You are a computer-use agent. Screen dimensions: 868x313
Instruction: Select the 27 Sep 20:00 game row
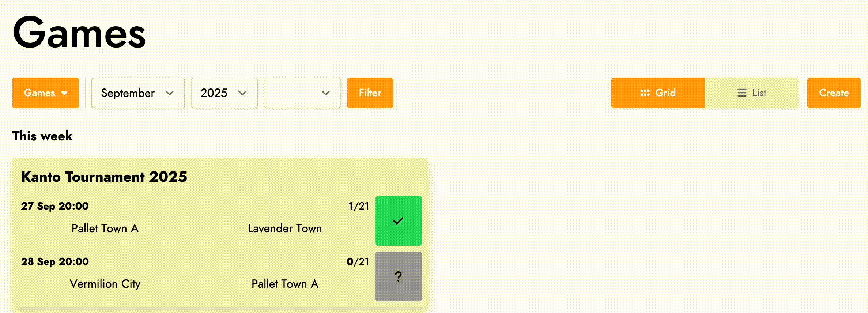194,219
